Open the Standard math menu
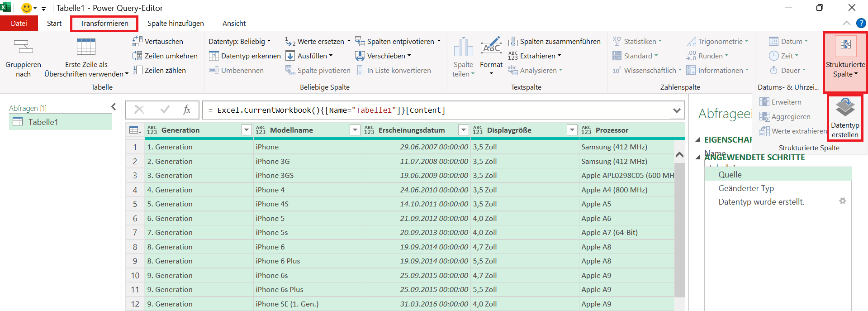Screen dimensions: 868x311 tap(636, 56)
